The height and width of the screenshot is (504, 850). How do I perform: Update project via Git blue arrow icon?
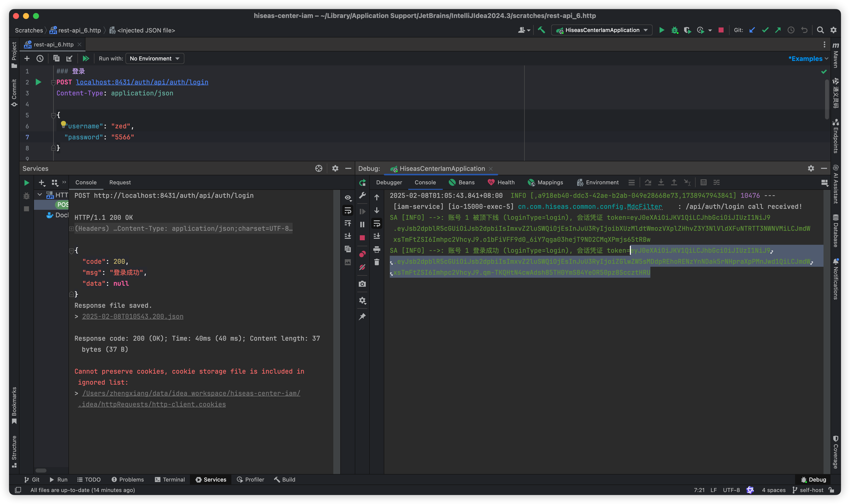[x=752, y=30]
